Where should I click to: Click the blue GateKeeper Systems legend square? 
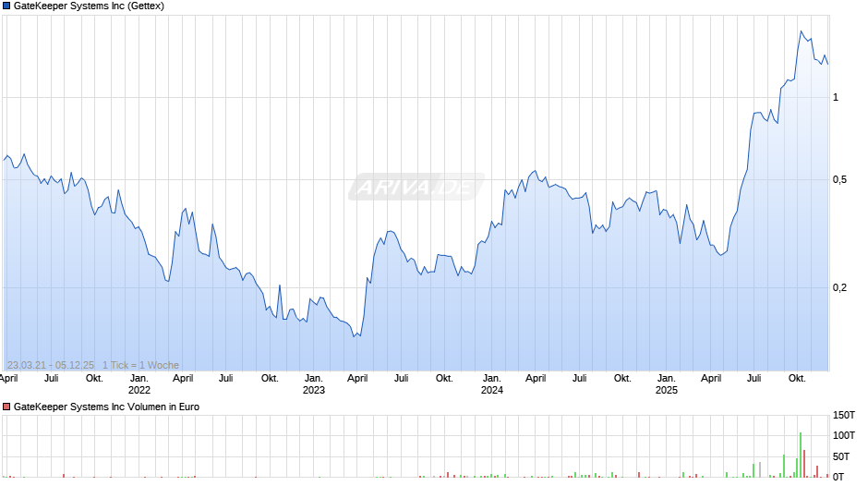[x=6, y=6]
